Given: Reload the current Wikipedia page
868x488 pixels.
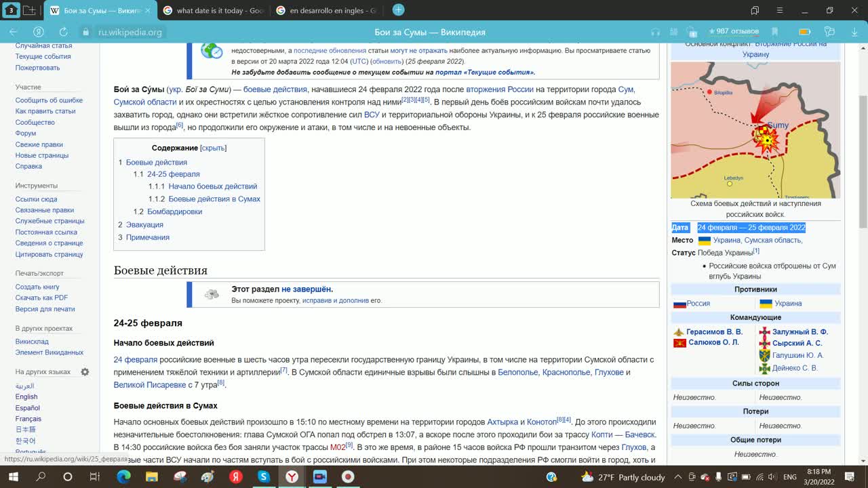Looking at the screenshot, I should tap(63, 32).
